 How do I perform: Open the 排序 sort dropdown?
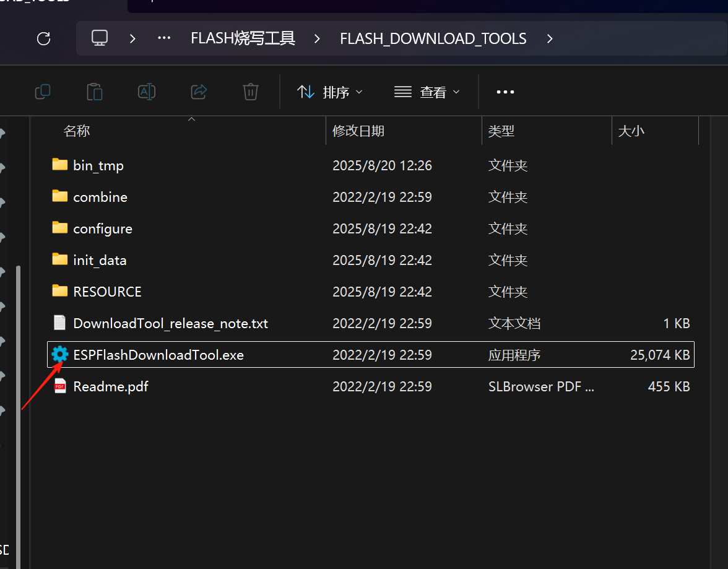click(330, 92)
